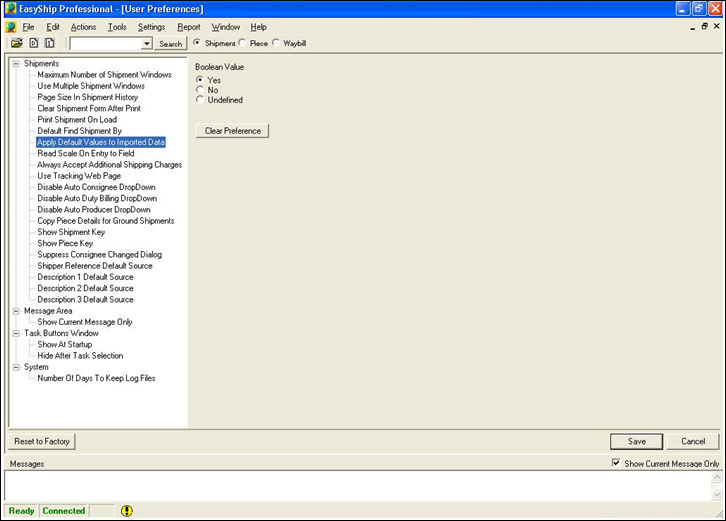Select Show At Startup preference
This screenshot has height=521, width=726.
pyautogui.click(x=64, y=345)
